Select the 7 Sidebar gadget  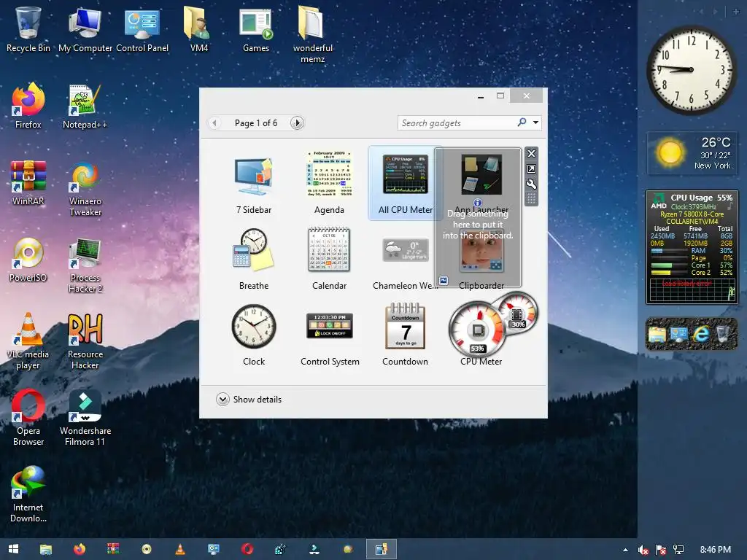tap(253, 183)
